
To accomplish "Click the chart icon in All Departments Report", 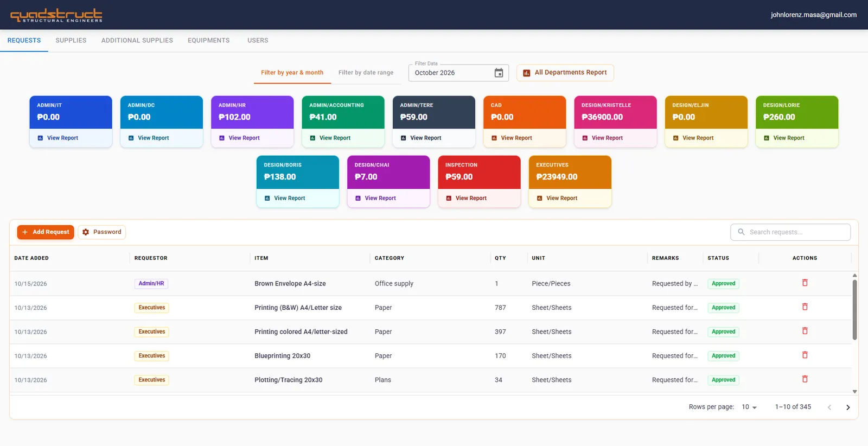I will (x=526, y=73).
